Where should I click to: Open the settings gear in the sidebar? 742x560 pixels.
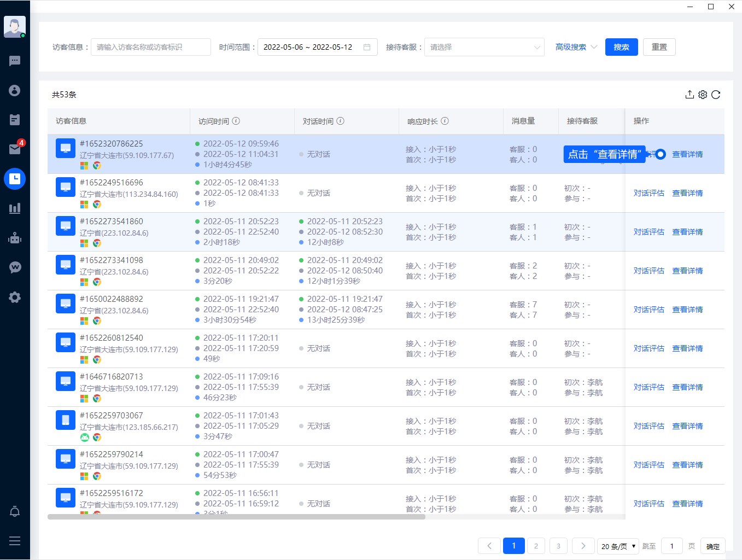coord(15,297)
